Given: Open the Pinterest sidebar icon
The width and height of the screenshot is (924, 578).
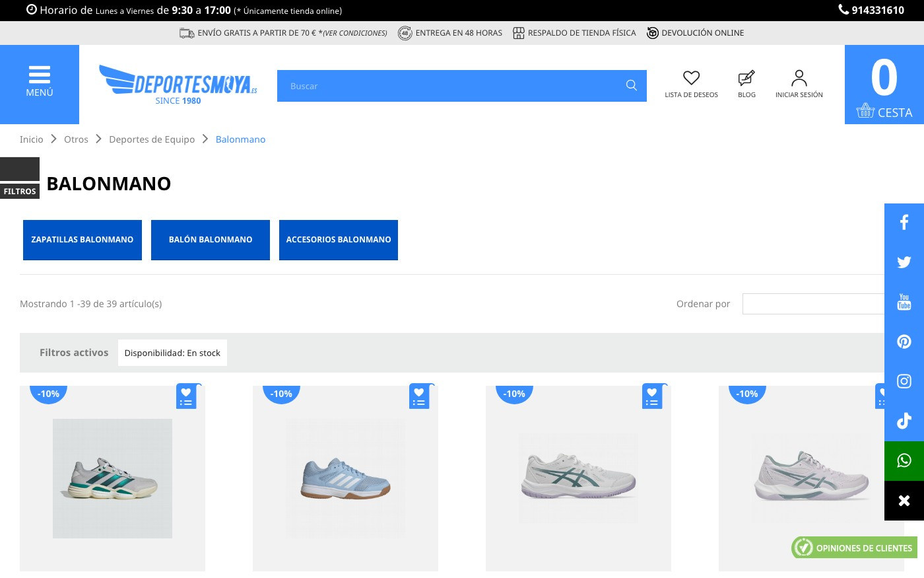Looking at the screenshot, I should coord(904,342).
